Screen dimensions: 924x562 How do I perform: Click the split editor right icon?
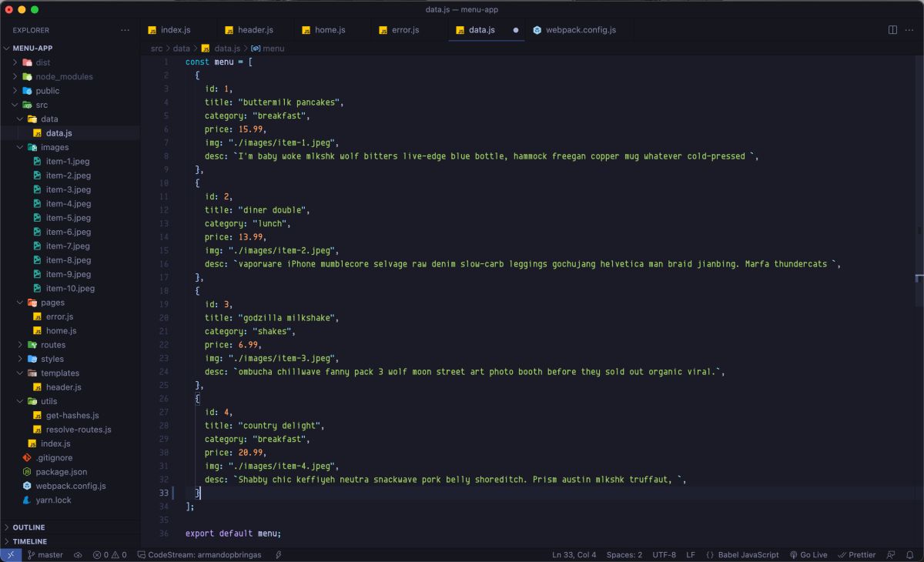pos(892,30)
